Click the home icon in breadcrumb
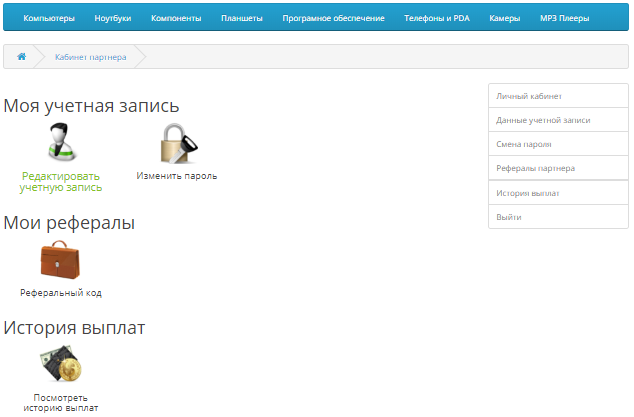Screen dimensions: 634x417 click(x=21, y=57)
